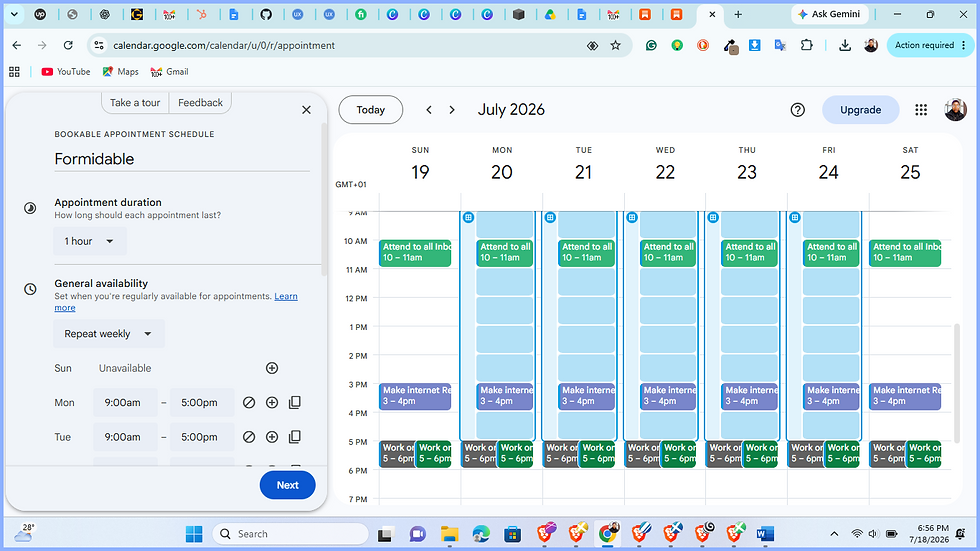The height and width of the screenshot is (551, 980).
Task: Add another time period to Tuesday
Action: 272,437
